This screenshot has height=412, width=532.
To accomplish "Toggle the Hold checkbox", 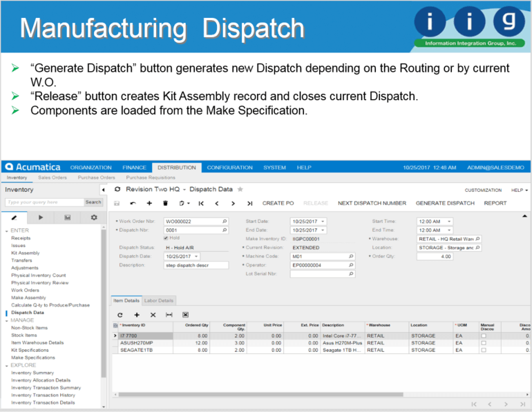I will coord(166,238).
